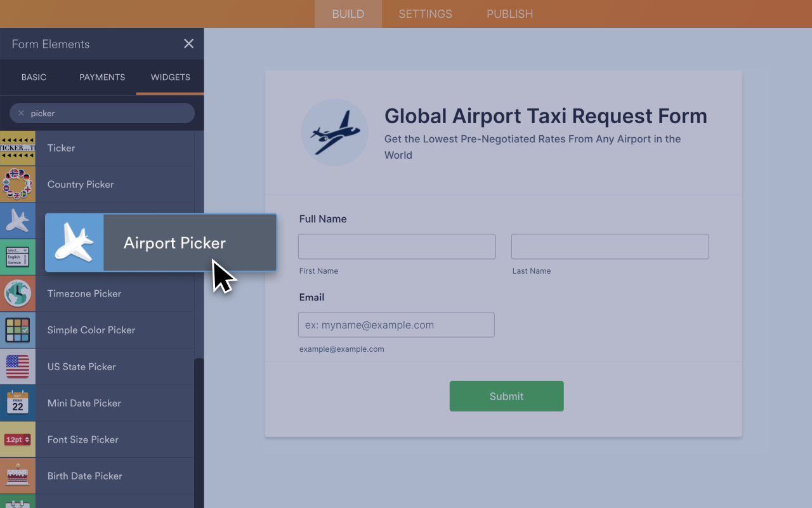The image size is (812, 508).
Task: Close the Form Elements panel
Action: pos(188,43)
